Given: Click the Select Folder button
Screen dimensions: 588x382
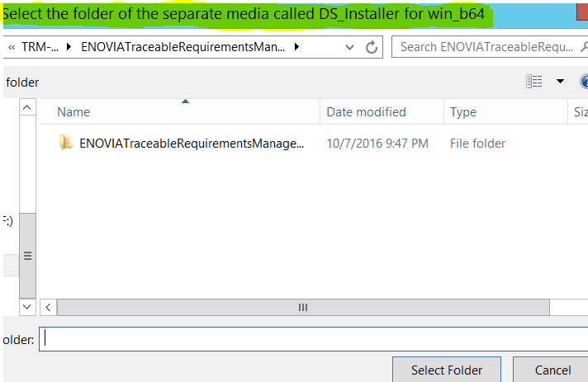Looking at the screenshot, I should click(447, 370).
